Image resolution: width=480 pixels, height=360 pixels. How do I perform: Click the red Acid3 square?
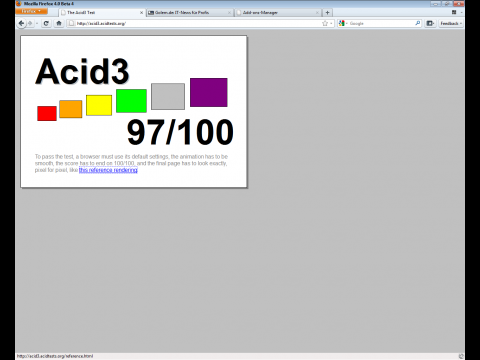click(47, 113)
